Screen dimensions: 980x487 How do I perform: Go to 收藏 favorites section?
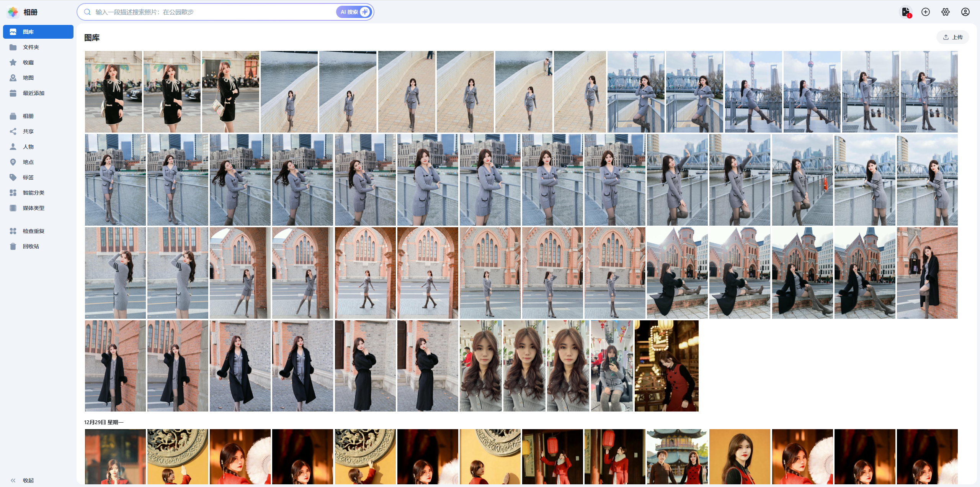tap(28, 62)
